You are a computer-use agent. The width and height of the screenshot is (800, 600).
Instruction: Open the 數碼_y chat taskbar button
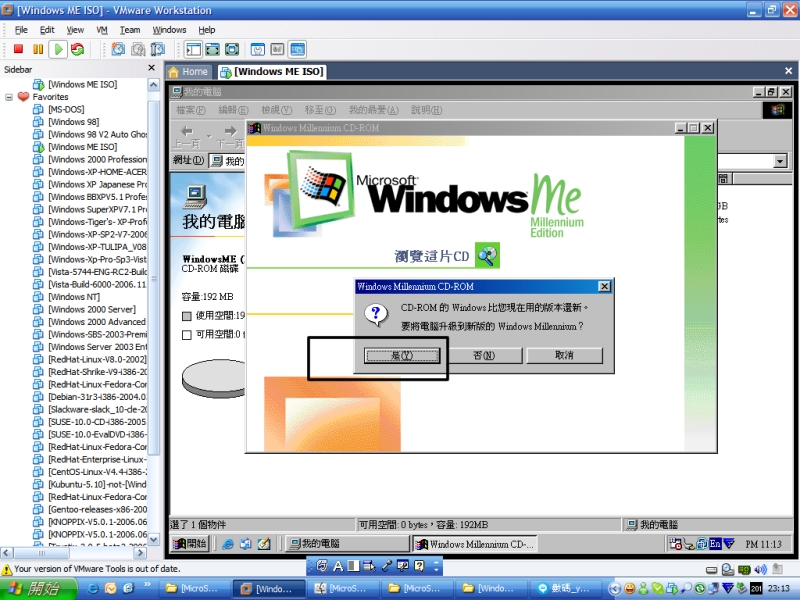566,588
